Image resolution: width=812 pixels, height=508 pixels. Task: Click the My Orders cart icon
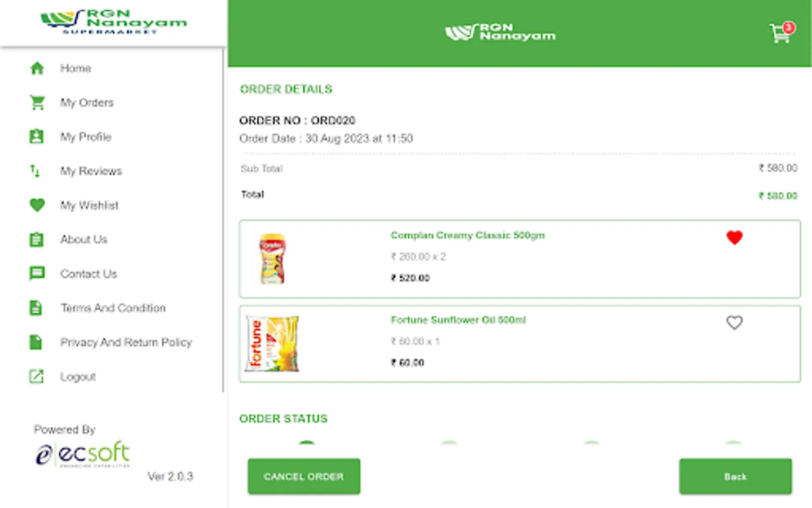pyautogui.click(x=37, y=103)
